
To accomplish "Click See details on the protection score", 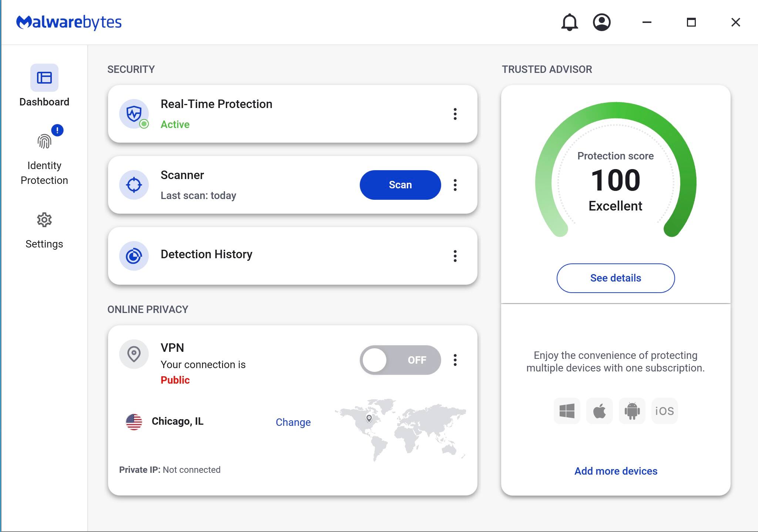I will pyautogui.click(x=615, y=277).
